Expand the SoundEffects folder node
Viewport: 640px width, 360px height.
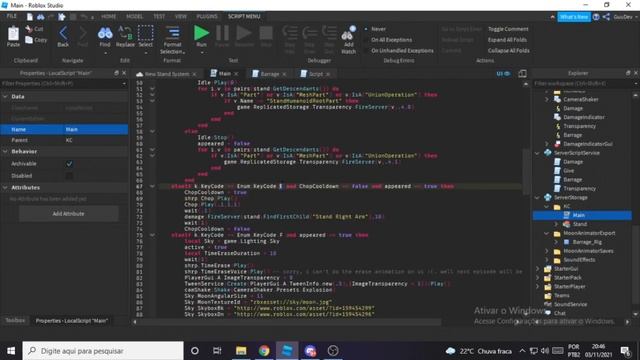(x=547, y=260)
